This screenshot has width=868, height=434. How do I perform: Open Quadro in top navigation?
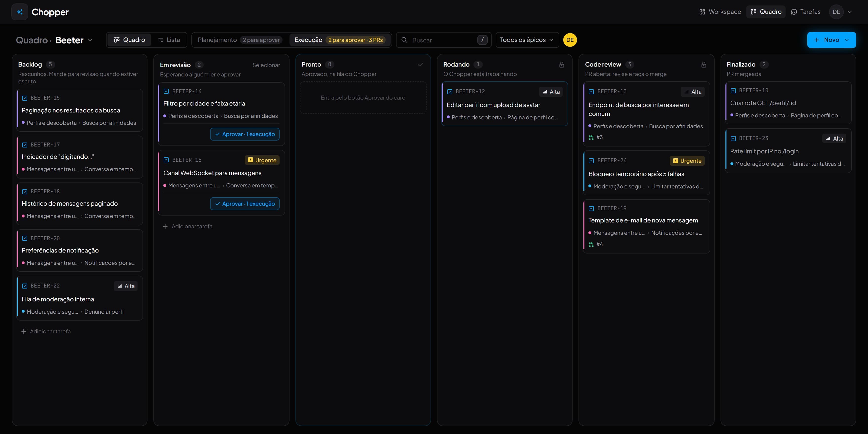[x=766, y=12]
